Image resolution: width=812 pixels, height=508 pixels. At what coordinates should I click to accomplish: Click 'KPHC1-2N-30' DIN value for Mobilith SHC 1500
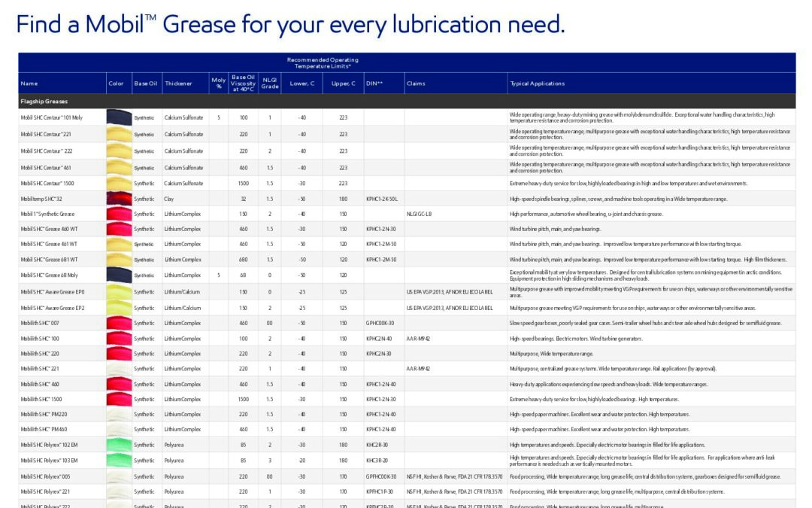(380, 399)
